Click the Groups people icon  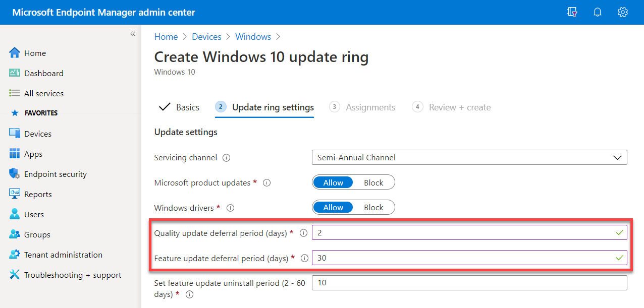point(15,234)
